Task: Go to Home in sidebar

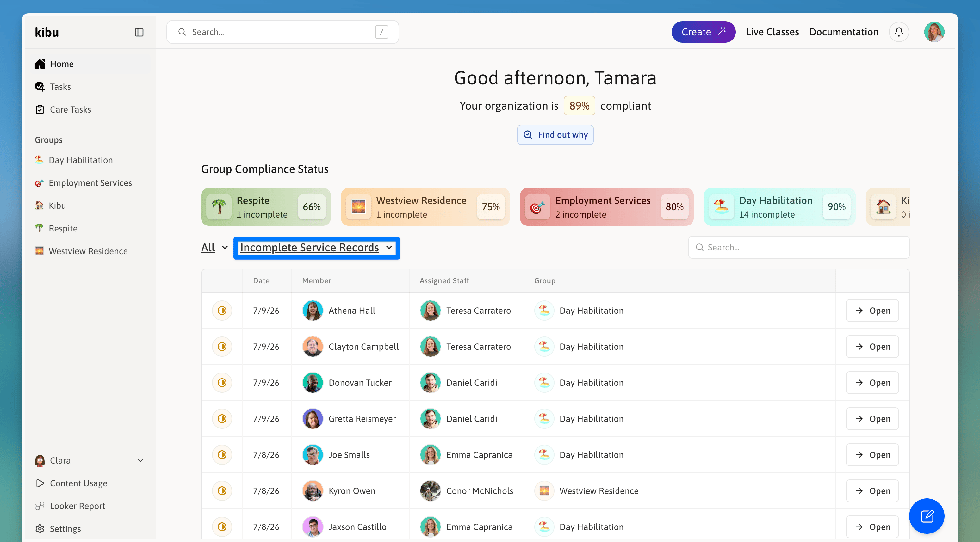Action: 90,64
